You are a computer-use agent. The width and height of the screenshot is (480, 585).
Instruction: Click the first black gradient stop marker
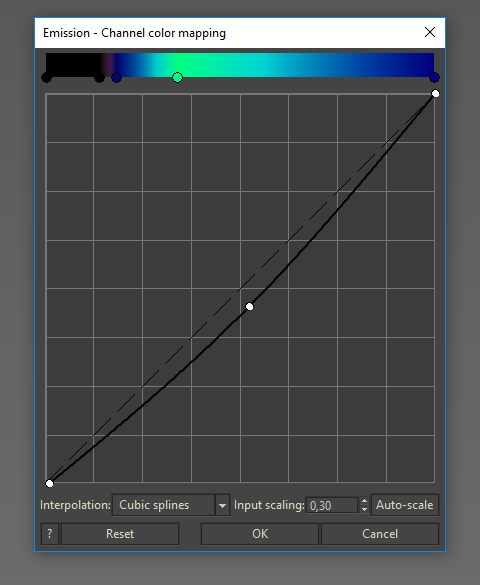coord(46,78)
